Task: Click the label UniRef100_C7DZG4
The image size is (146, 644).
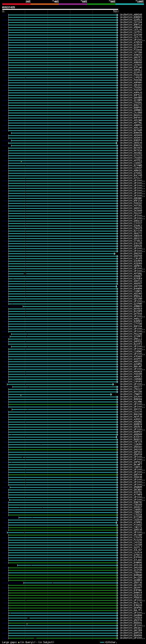Action: (x=131, y=515)
